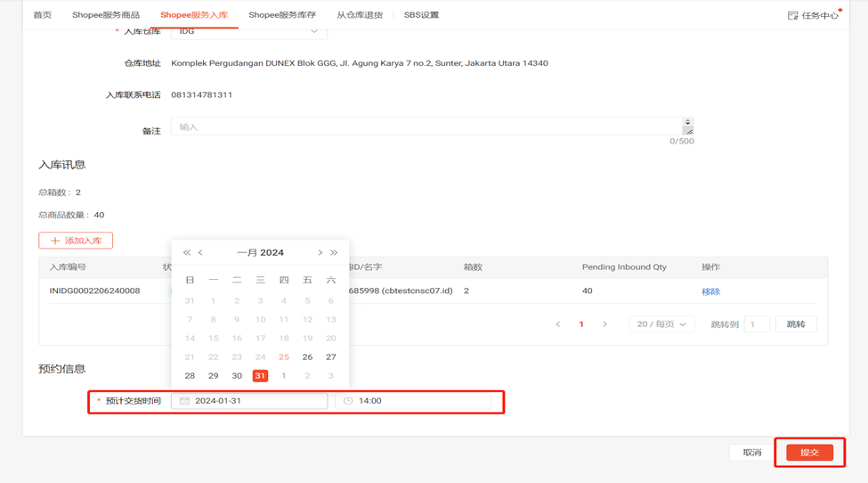
Task: Click the clock icon in time field
Action: [x=348, y=401]
